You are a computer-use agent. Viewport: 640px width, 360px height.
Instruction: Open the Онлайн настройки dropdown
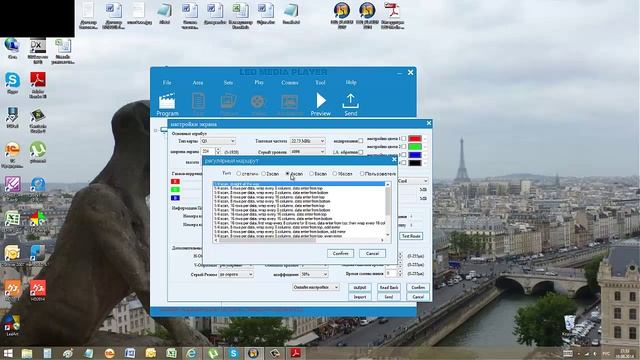[x=315, y=287]
